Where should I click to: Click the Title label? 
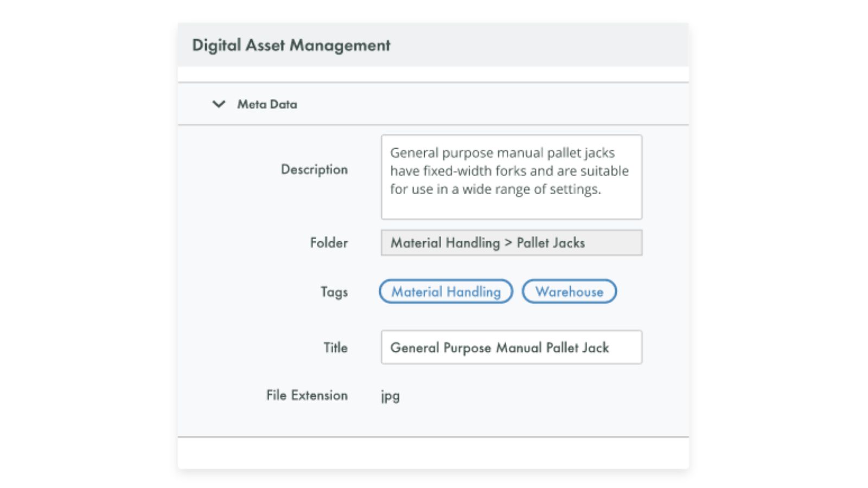coord(335,348)
